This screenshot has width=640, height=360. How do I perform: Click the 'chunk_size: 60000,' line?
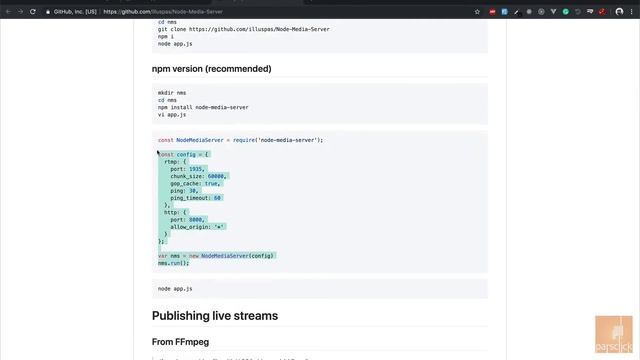[x=198, y=176]
